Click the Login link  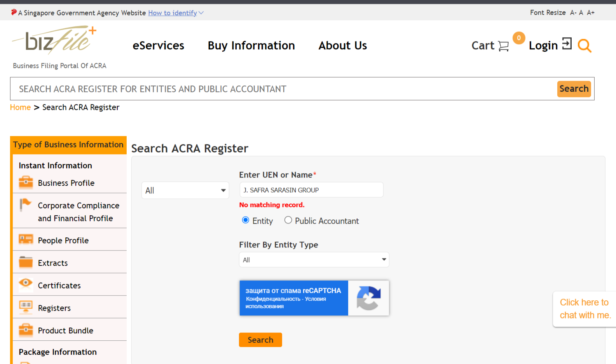(543, 45)
